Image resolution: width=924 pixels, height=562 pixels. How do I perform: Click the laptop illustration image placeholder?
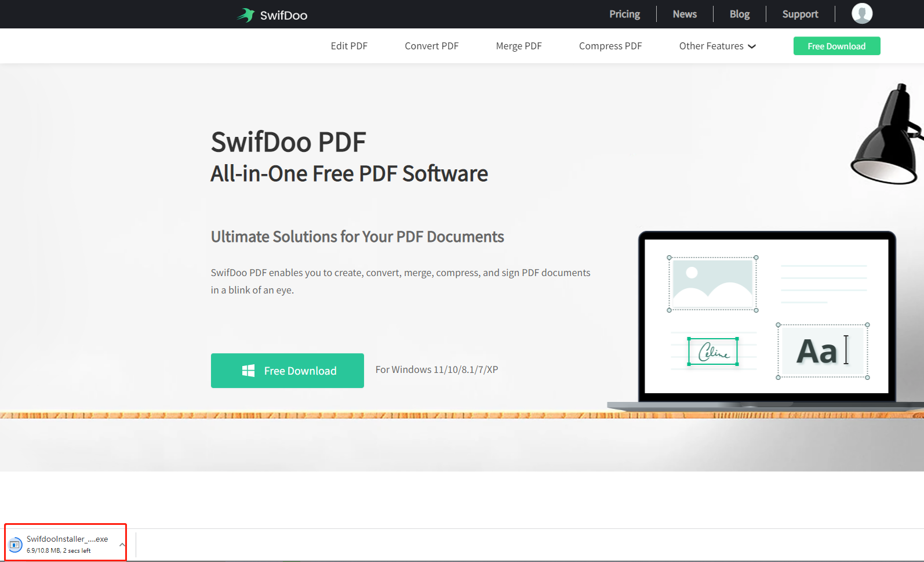(x=712, y=284)
